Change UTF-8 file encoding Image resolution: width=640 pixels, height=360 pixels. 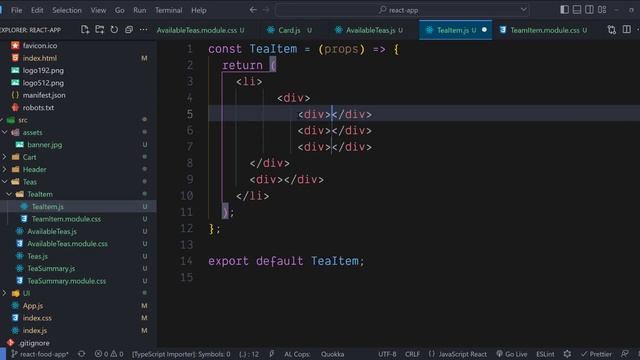387,354
